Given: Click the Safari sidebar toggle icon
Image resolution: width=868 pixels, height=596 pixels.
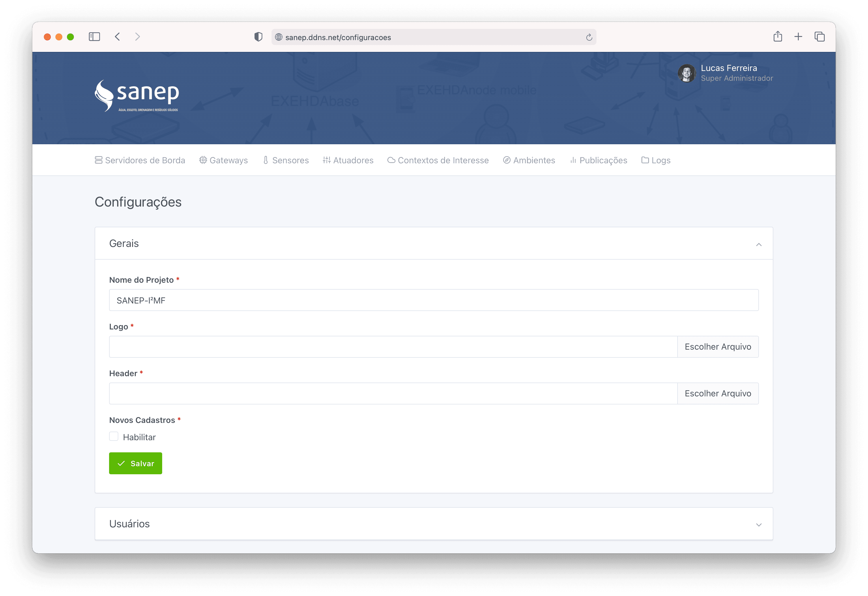Looking at the screenshot, I should coord(94,37).
